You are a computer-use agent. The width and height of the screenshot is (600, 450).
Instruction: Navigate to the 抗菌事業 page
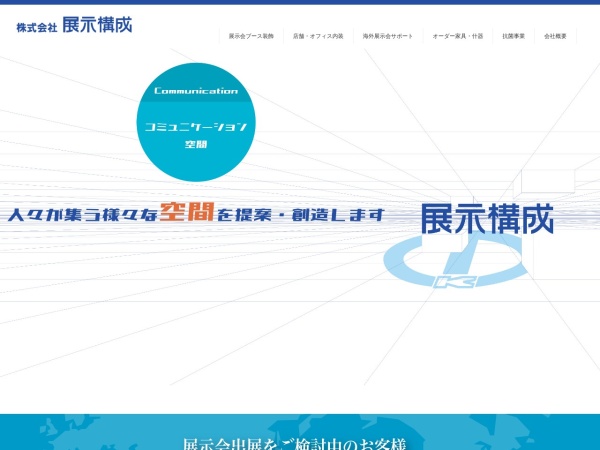[x=513, y=36]
